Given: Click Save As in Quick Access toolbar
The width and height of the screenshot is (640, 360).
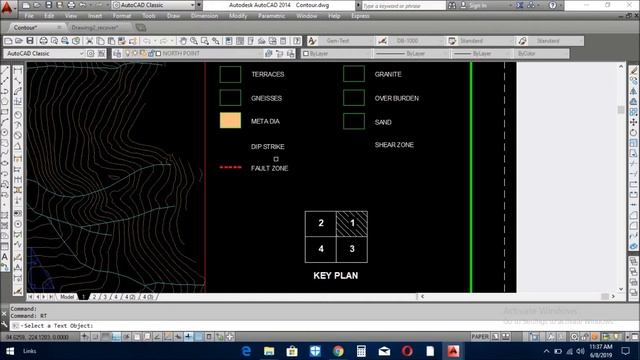Looking at the screenshot, I should click(x=59, y=5).
